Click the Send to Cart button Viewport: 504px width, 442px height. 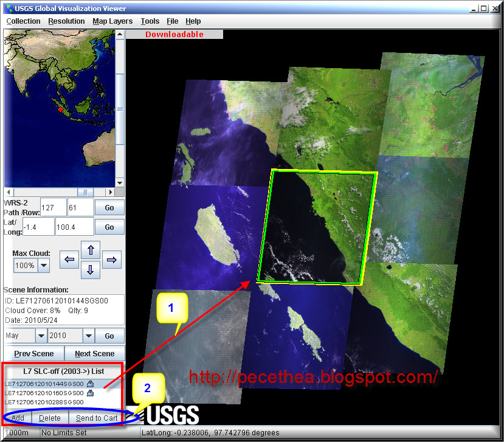coord(96,418)
